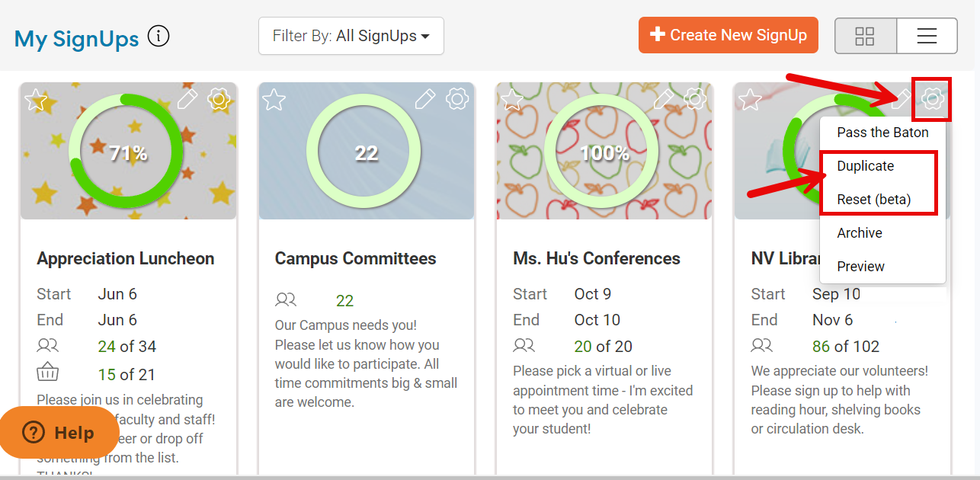Edit Appreciation Luncheon with pencil icon
This screenshot has width=980, height=480.
coord(187,98)
